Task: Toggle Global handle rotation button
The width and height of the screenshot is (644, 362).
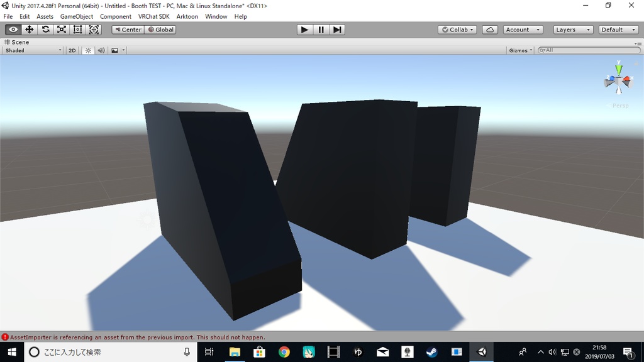Action: pos(160,30)
